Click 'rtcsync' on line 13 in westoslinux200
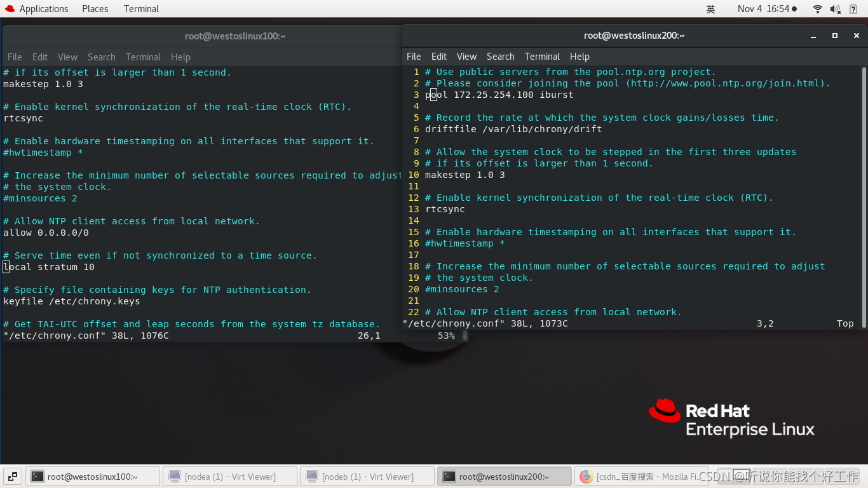 click(445, 209)
